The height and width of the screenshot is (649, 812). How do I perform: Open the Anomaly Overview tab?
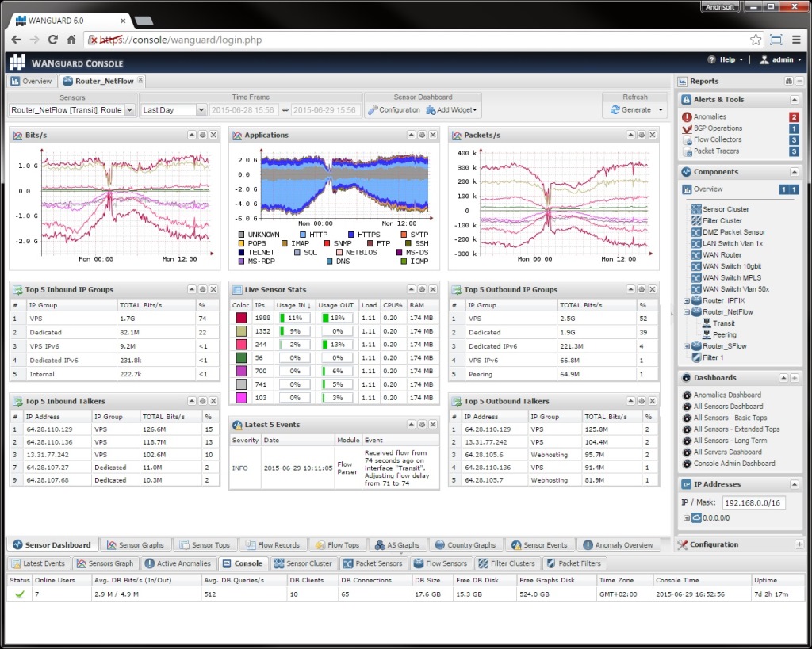tap(618, 544)
